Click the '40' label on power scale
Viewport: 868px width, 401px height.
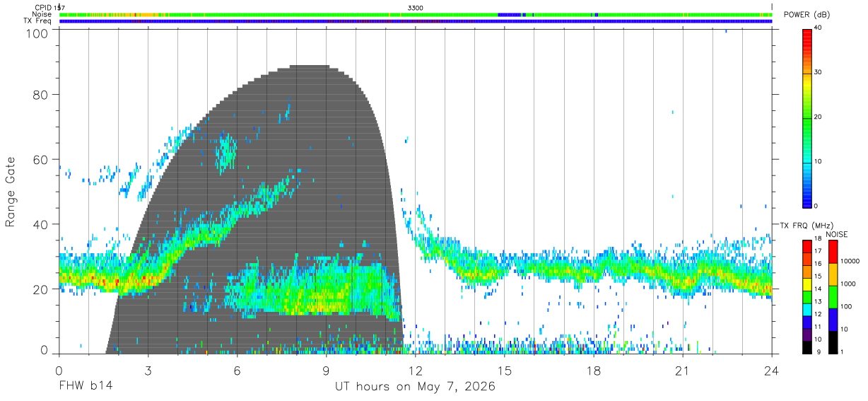[819, 28]
